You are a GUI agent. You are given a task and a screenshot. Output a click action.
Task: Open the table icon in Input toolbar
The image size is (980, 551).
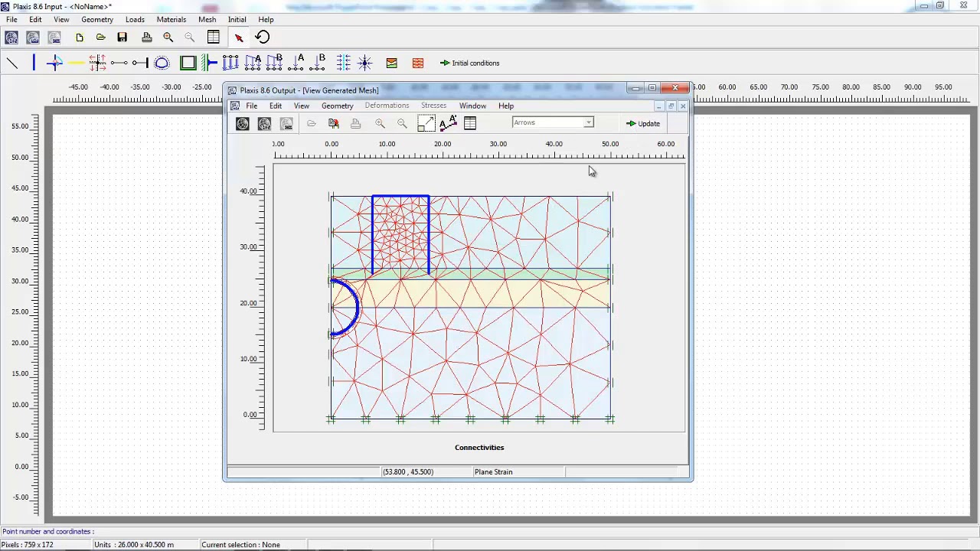214,37
